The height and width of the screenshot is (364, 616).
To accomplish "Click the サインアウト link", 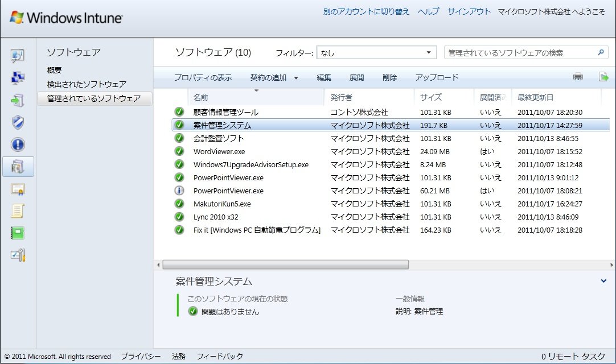I will pos(469,11).
